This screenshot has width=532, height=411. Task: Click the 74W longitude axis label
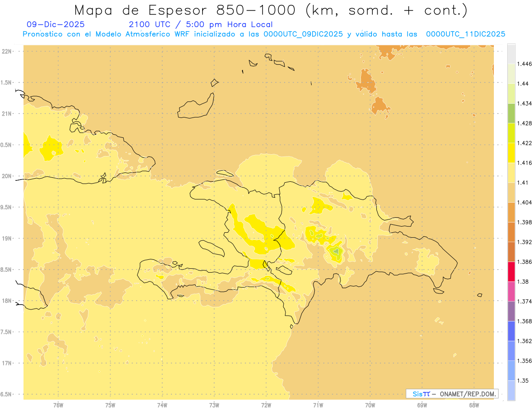click(162, 405)
